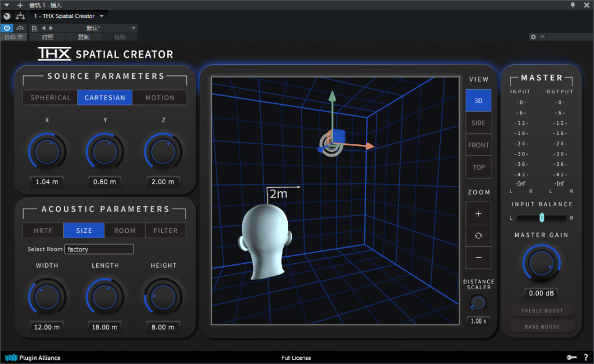
Task: Pin the plugin window
Action: (573, 5)
